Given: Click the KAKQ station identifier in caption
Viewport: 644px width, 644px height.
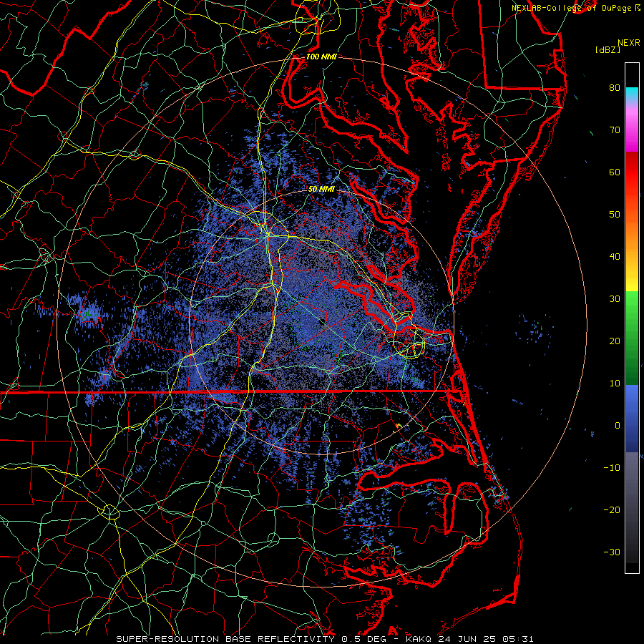Looking at the screenshot, I should pos(420,639).
